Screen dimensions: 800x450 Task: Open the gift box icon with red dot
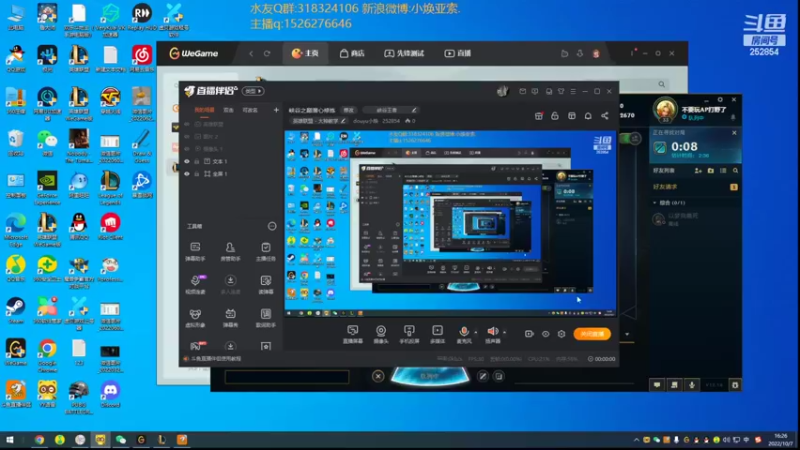[x=538, y=116]
